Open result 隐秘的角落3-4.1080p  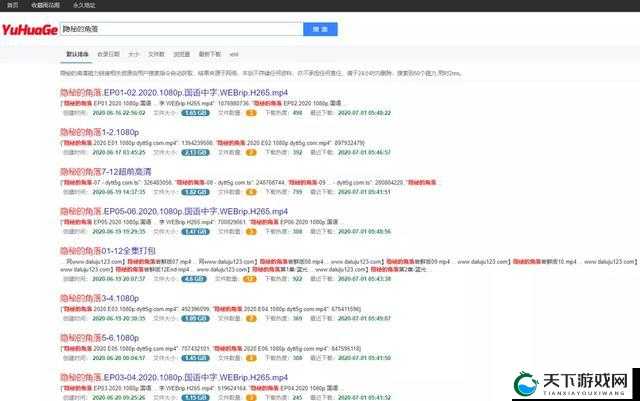pyautogui.click(x=100, y=298)
